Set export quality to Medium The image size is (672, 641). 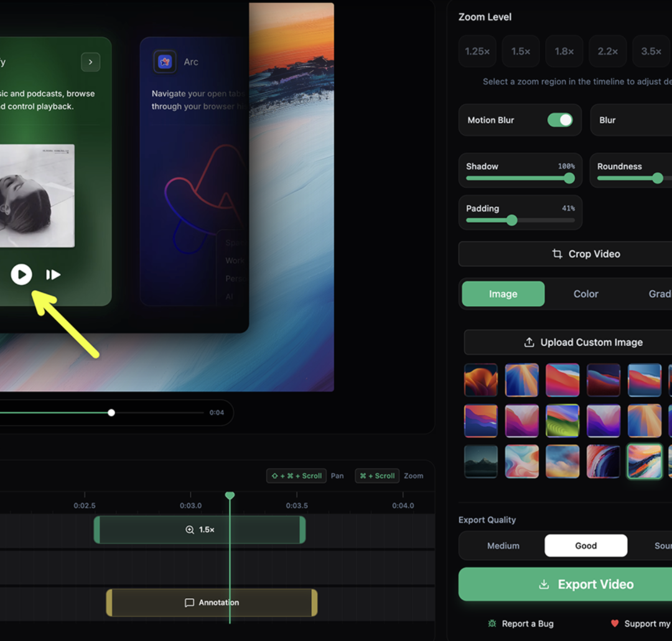503,546
